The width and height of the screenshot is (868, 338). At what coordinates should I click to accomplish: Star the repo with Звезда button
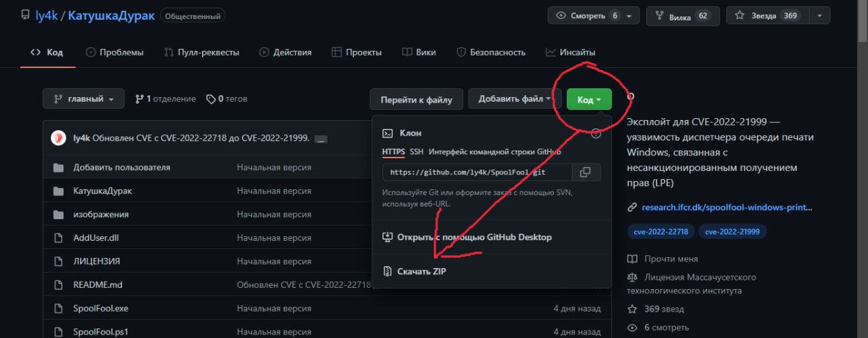coord(767,16)
